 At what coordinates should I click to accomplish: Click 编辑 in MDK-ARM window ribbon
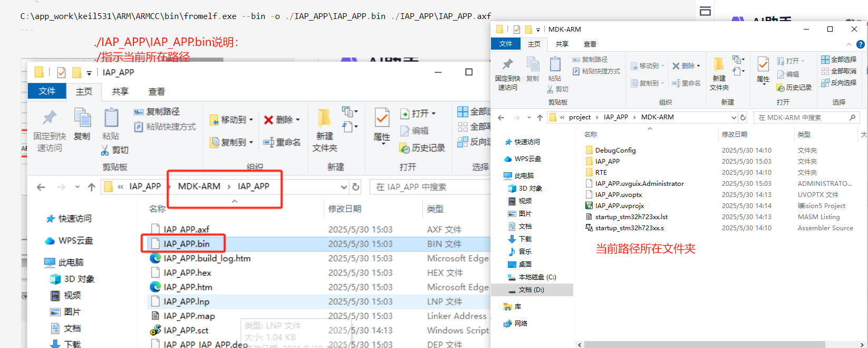788,74
